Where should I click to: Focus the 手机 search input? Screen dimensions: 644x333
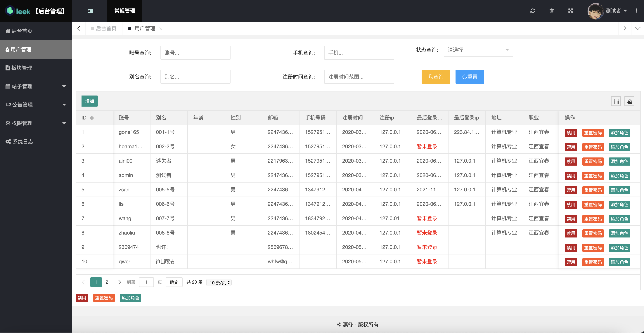pos(359,53)
